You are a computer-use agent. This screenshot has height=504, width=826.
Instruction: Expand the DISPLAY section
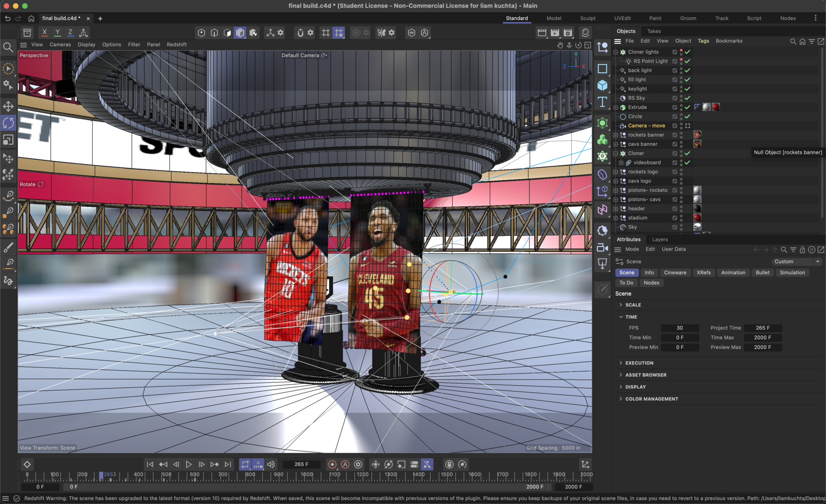(x=621, y=387)
